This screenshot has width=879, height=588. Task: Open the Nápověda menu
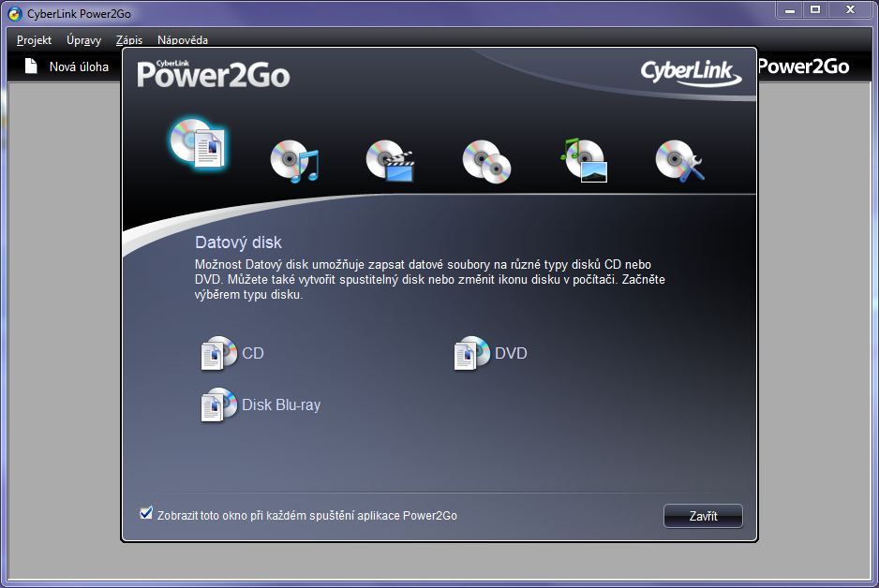[x=183, y=40]
